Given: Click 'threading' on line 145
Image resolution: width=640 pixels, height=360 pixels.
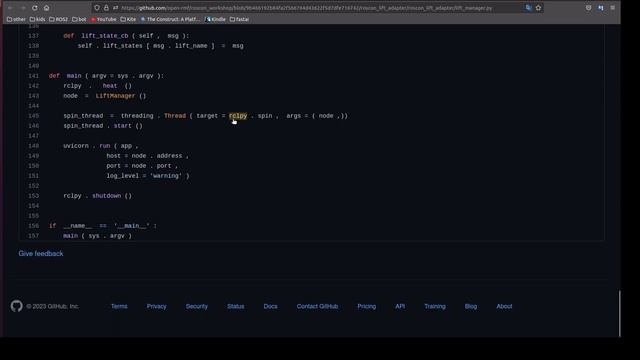Looking at the screenshot, I should click(137, 116).
